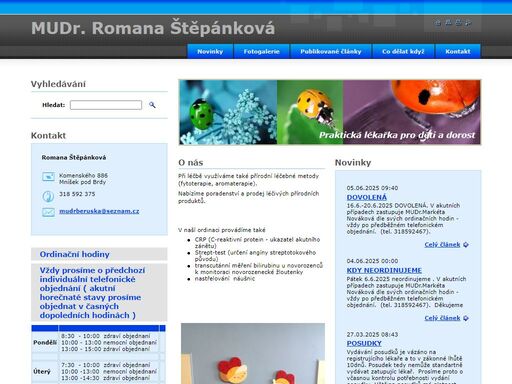
Task: Click the MUDr. Romana Štěpánková site title
Action: [153, 28]
